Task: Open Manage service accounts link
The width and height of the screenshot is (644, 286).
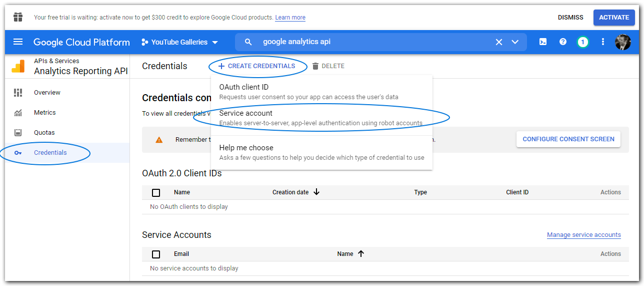Action: click(584, 235)
